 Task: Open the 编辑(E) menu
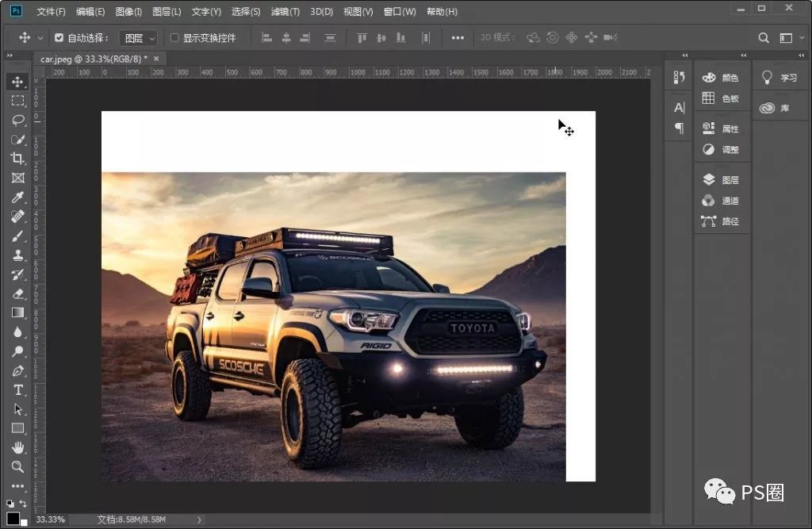tap(90, 11)
